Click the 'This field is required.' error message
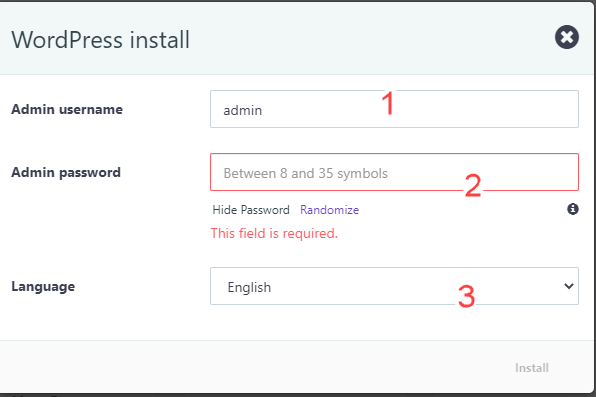 (x=274, y=233)
